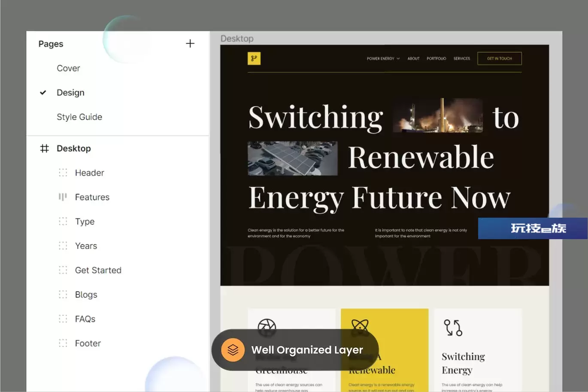Open the Cover page

point(68,68)
